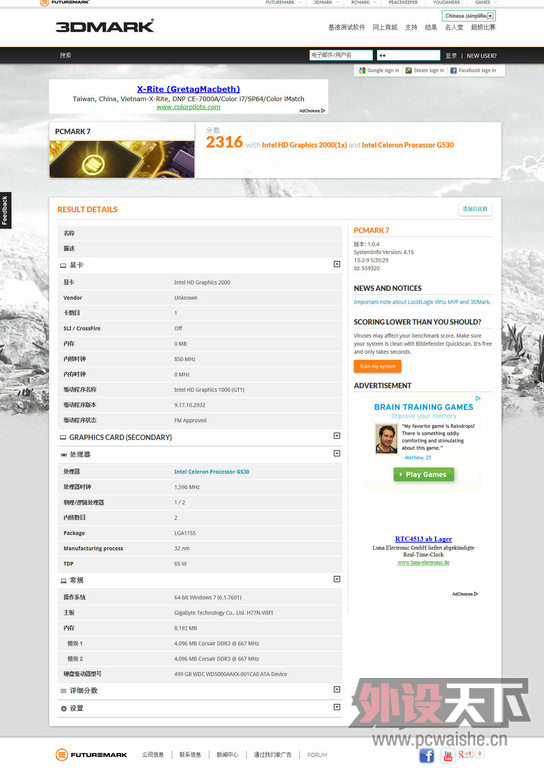Open Intel Celeron Processor G530 details link
544x768 pixels.
(x=212, y=472)
